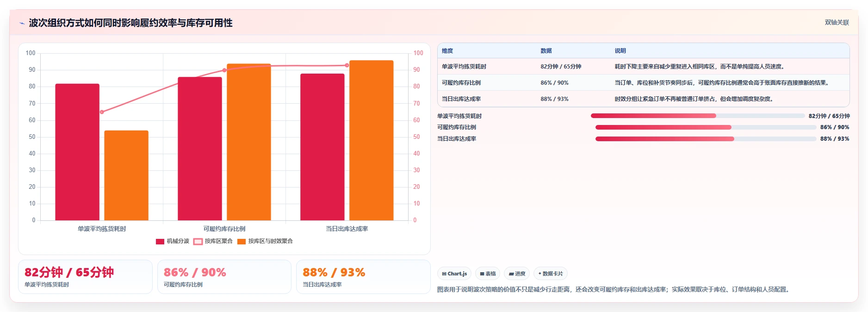Click the bar icon in the 进度 chip
The width and height of the screenshot is (868, 312).
(x=511, y=274)
